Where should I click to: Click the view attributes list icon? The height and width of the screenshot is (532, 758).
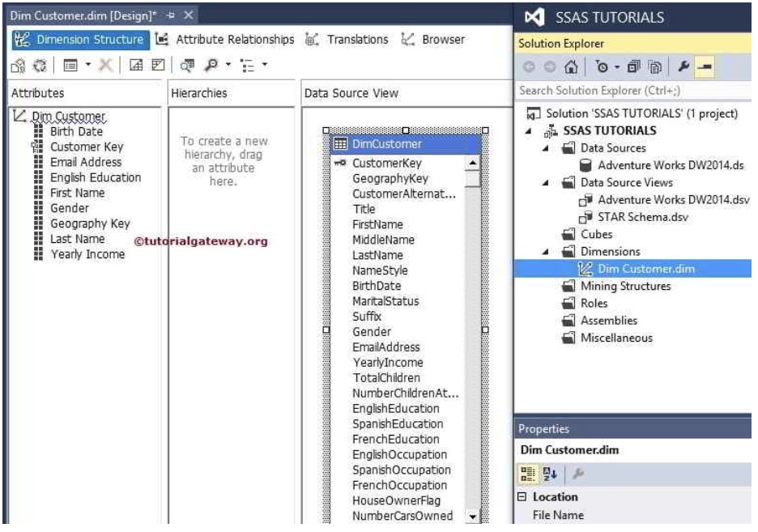click(70, 65)
